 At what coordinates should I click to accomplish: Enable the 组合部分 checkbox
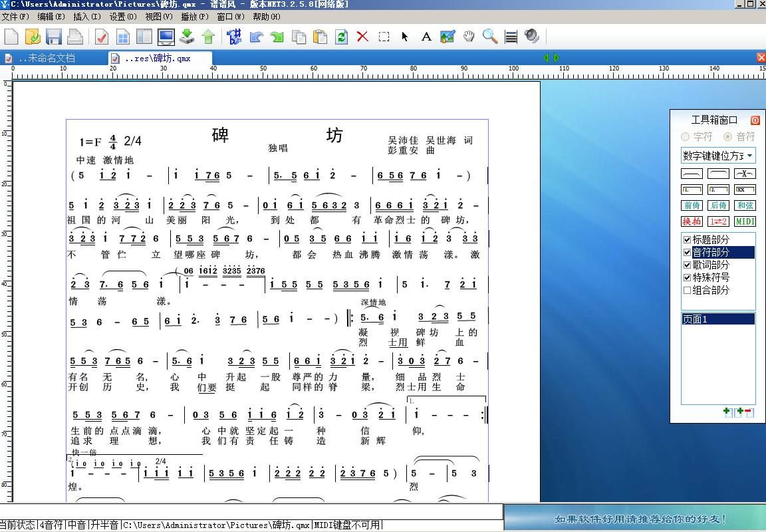pyautogui.click(x=687, y=290)
